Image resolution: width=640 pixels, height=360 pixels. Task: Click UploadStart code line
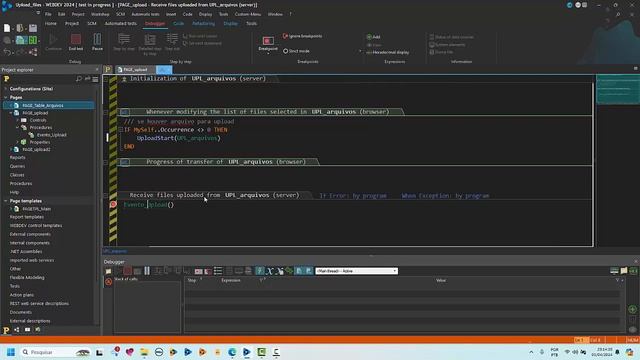coord(178,138)
